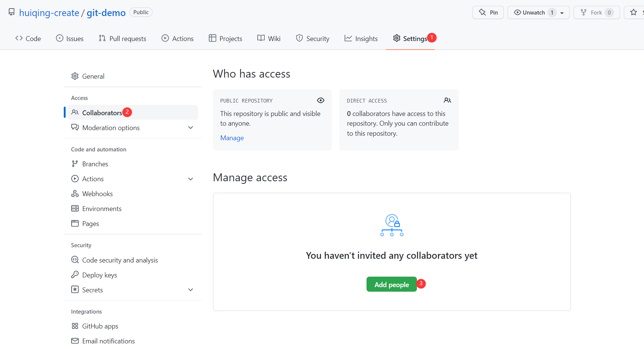The width and height of the screenshot is (644, 349).
Task: Click the sidebar Actions play icon
Action: (x=75, y=179)
